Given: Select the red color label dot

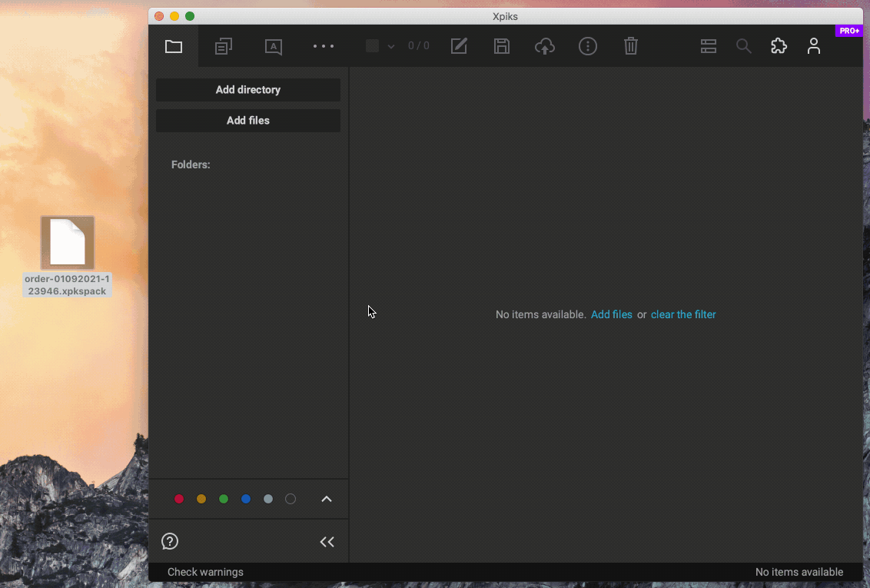Looking at the screenshot, I should click(x=179, y=499).
